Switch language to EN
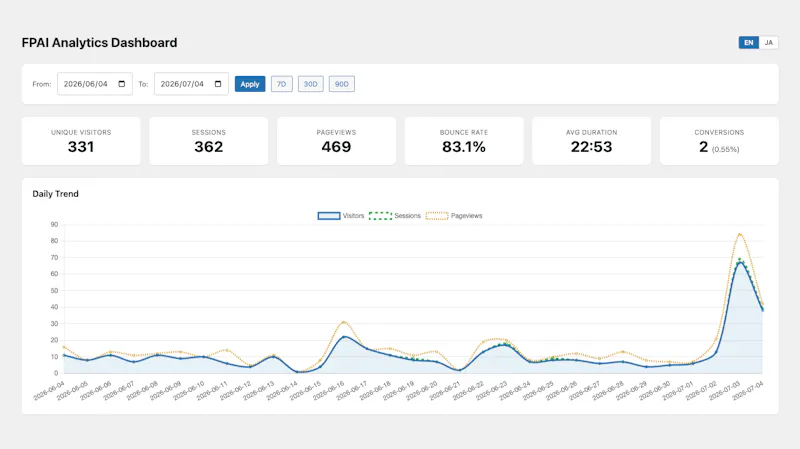The height and width of the screenshot is (449, 800). point(748,42)
